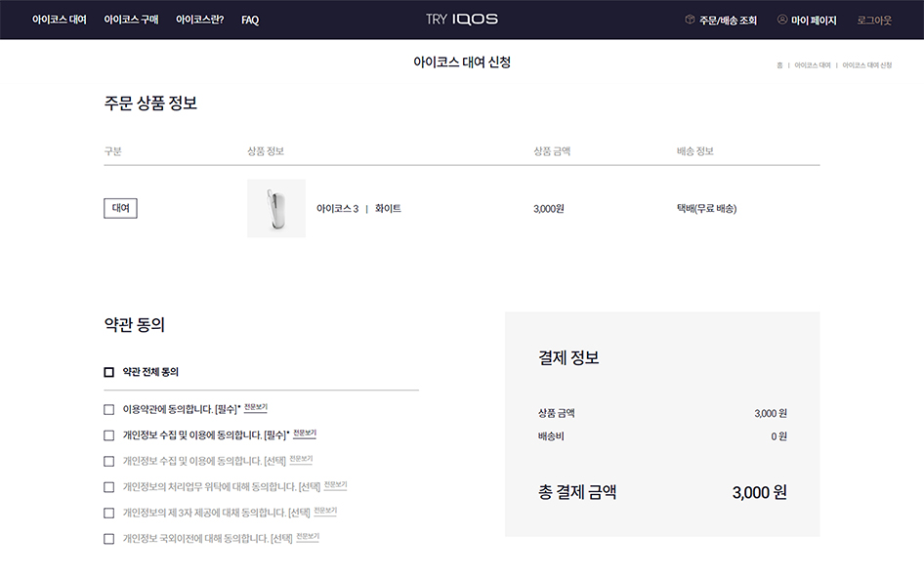This screenshot has width=924, height=577.
Task: Open 전문보기 link for 이용약관
Action: click(256, 407)
